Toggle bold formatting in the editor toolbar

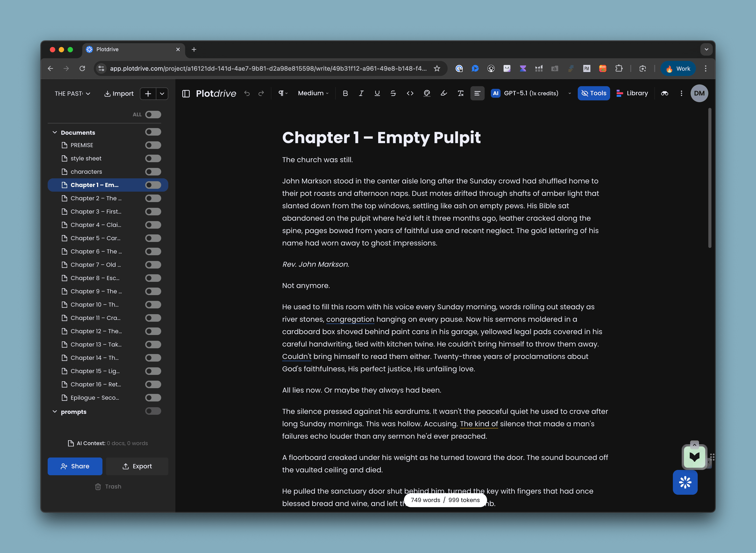click(x=346, y=93)
